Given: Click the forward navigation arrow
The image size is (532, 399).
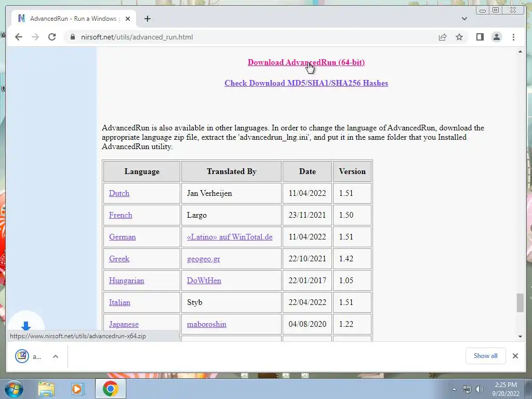Looking at the screenshot, I should pos(35,37).
